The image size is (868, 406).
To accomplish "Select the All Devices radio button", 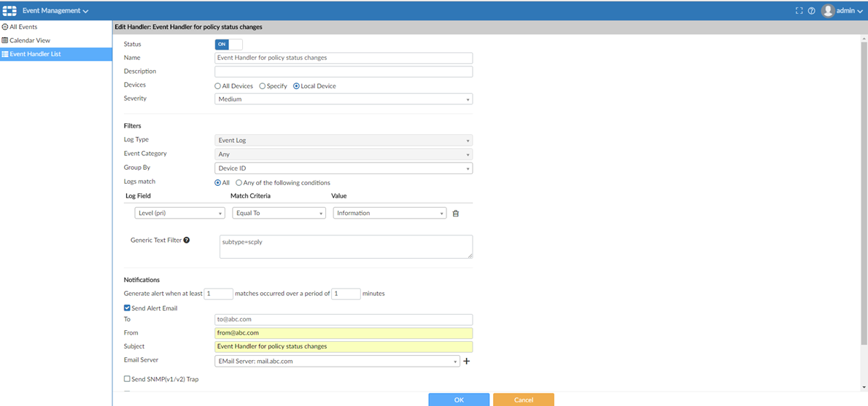I will (x=218, y=86).
